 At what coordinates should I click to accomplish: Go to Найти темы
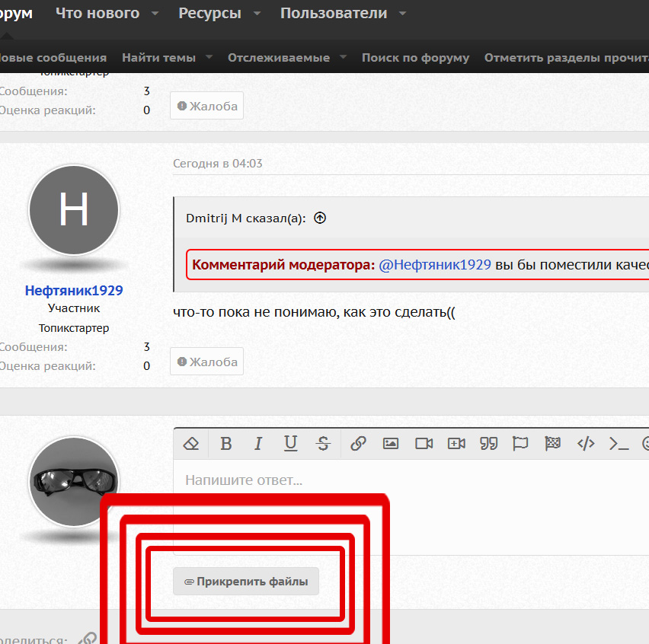tap(159, 58)
